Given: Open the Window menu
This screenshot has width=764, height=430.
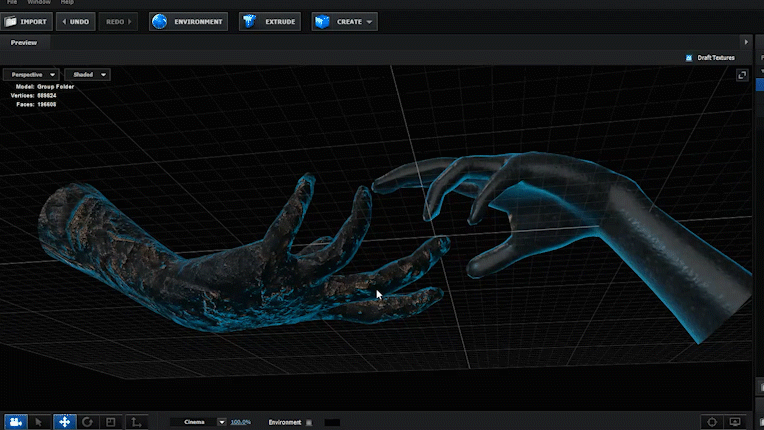Looking at the screenshot, I should 38,2.
